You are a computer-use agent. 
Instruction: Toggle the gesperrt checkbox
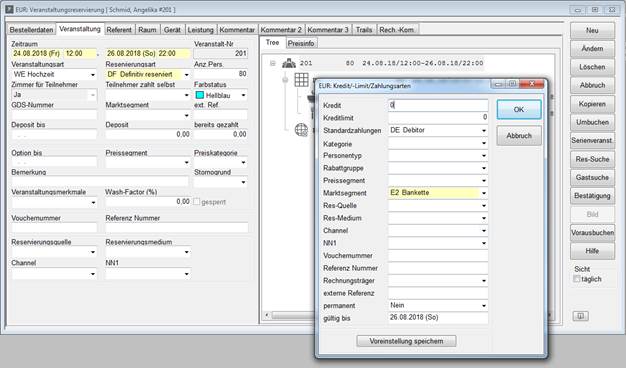click(x=196, y=202)
